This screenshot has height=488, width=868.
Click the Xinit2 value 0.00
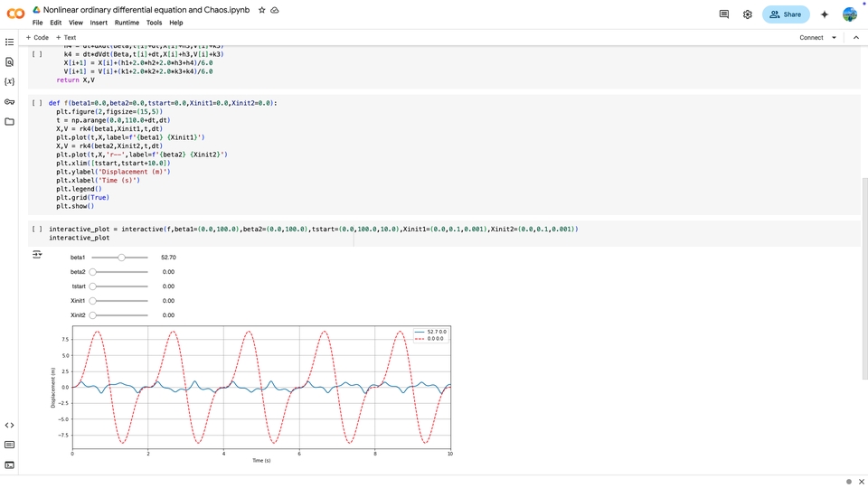tap(168, 314)
